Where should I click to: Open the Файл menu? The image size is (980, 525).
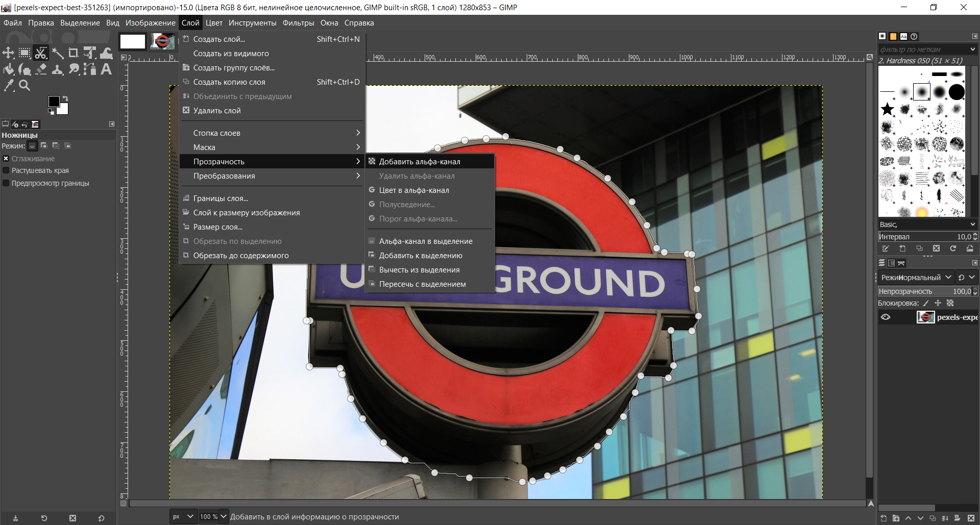(13, 23)
